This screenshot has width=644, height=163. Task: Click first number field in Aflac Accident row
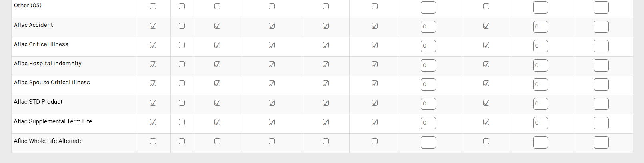click(428, 27)
